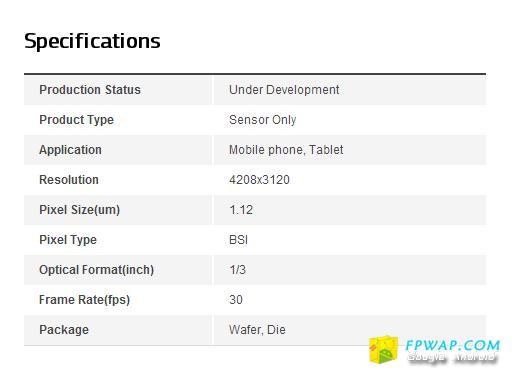
Task: Click the BSI pixel type value
Action: tap(238, 240)
